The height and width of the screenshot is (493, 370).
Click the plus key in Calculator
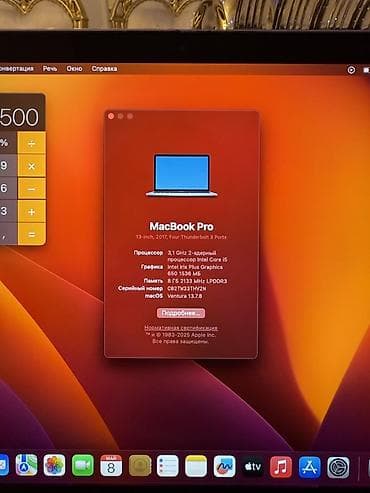(x=31, y=211)
